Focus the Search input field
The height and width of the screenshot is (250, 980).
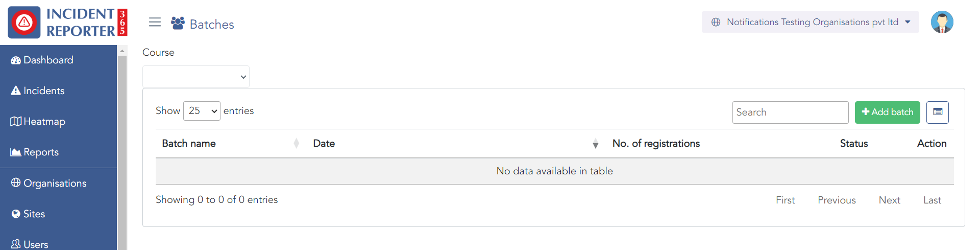pos(790,112)
